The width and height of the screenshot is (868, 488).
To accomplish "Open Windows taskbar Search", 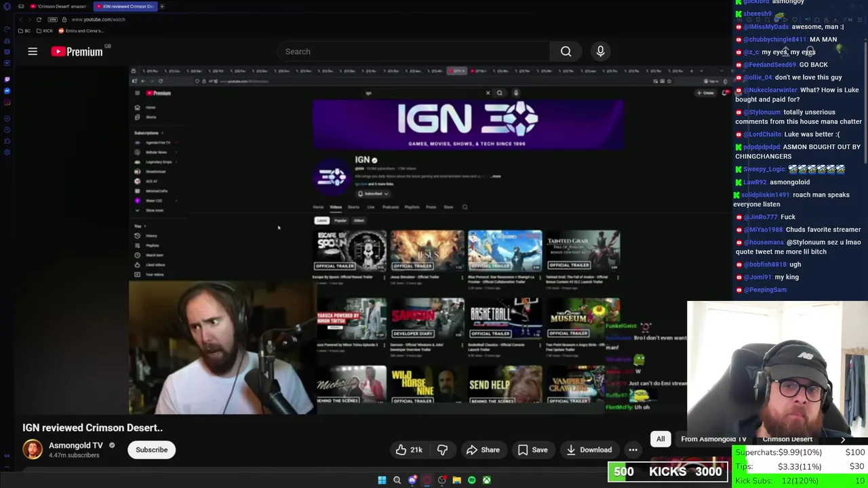I will pyautogui.click(x=397, y=481).
